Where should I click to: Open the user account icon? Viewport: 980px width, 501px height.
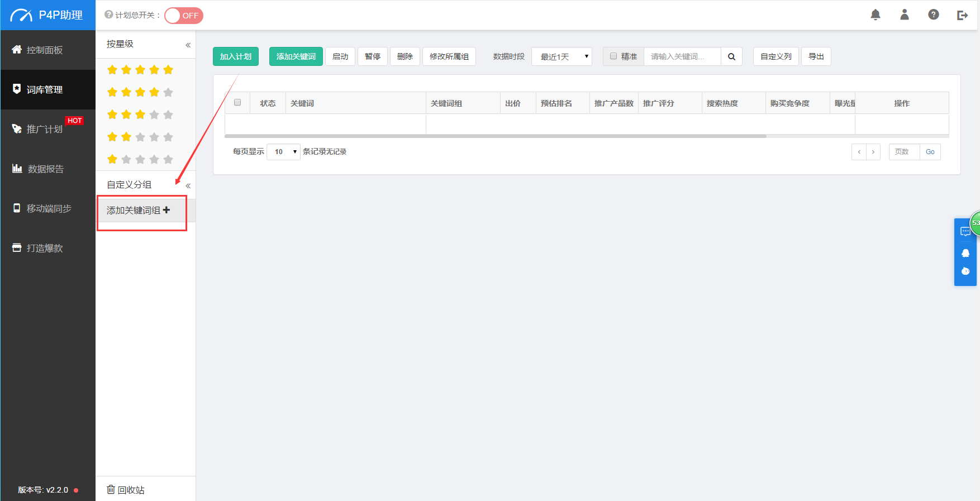pos(905,15)
